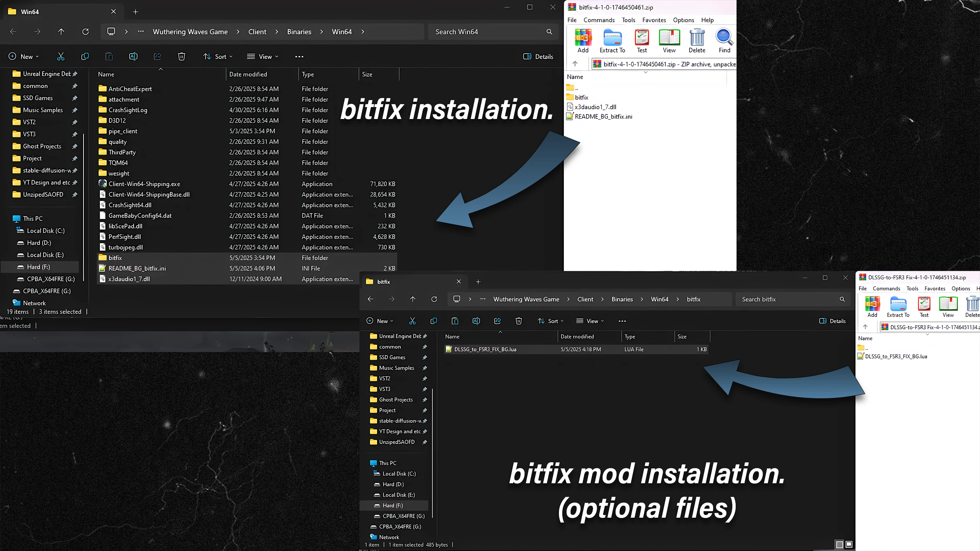Click View icon in DLSSG-to-FSR3 WinRAR window

pyautogui.click(x=948, y=307)
